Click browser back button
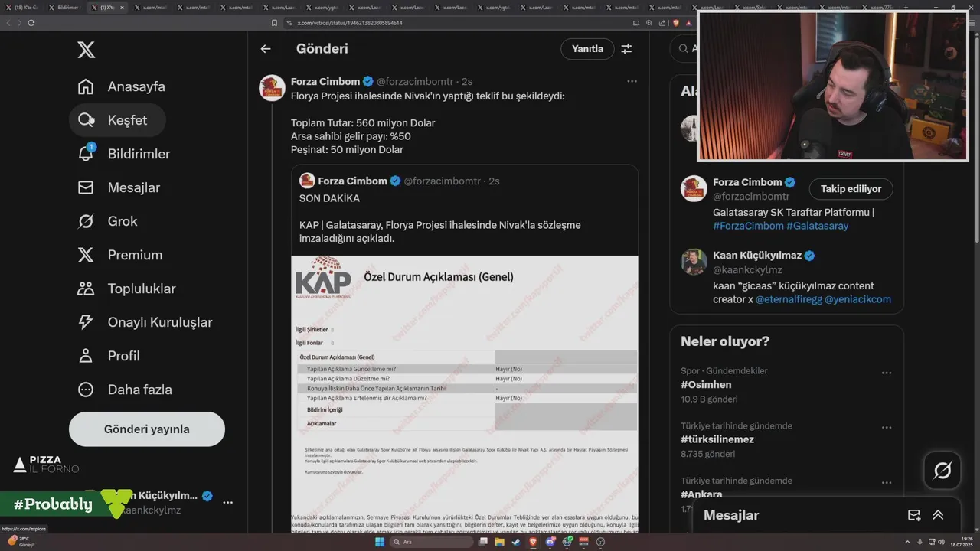This screenshot has height=551, width=980. click(x=8, y=23)
